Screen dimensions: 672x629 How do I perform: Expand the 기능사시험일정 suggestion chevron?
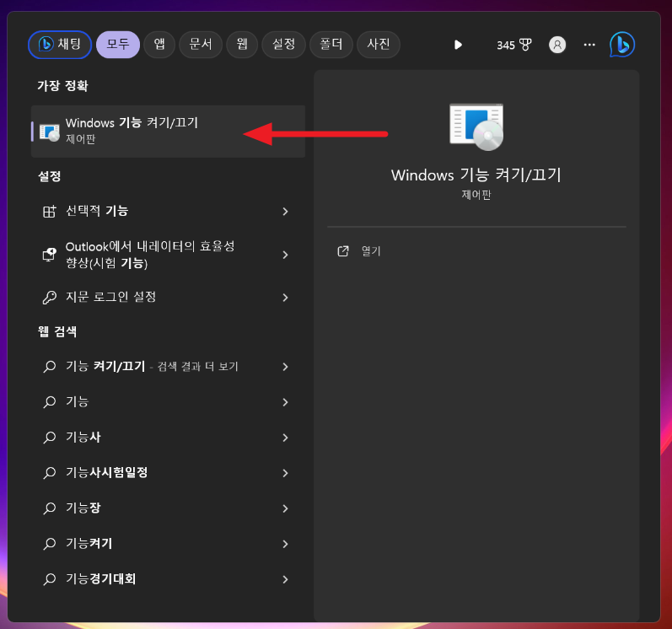286,474
